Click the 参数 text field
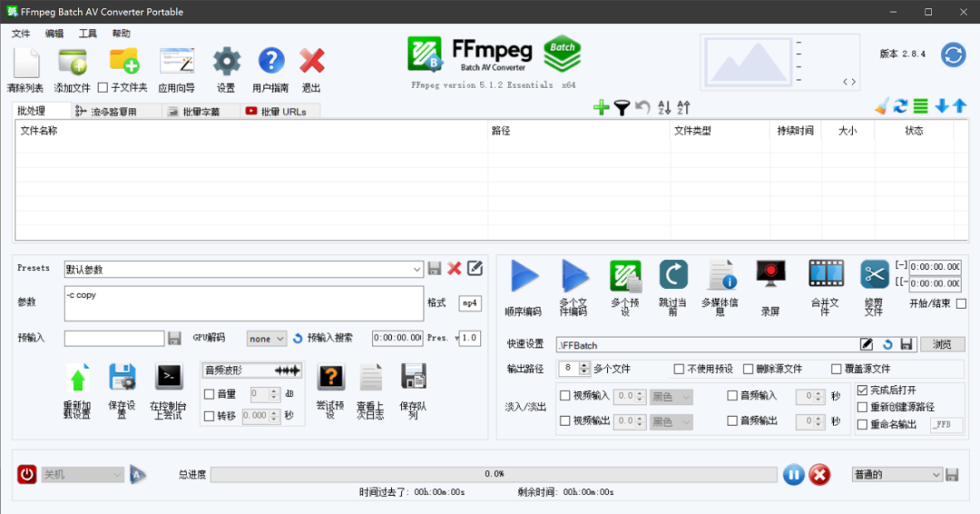 tap(243, 303)
